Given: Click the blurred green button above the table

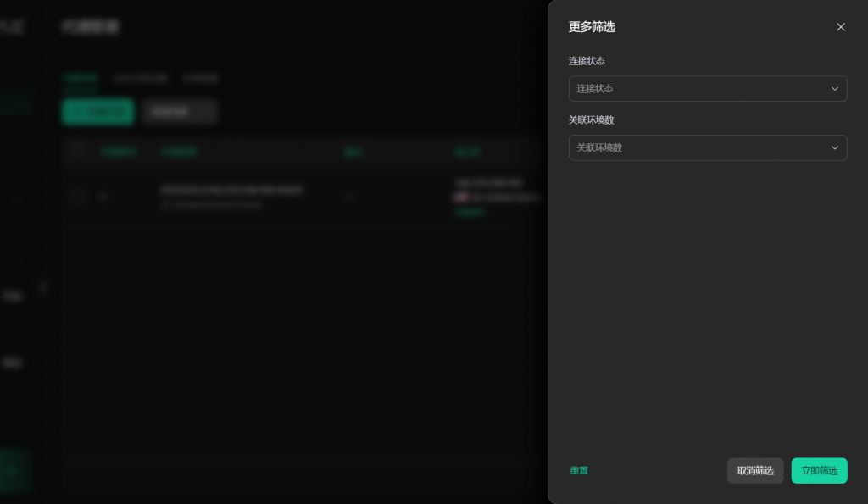Looking at the screenshot, I should click(97, 112).
